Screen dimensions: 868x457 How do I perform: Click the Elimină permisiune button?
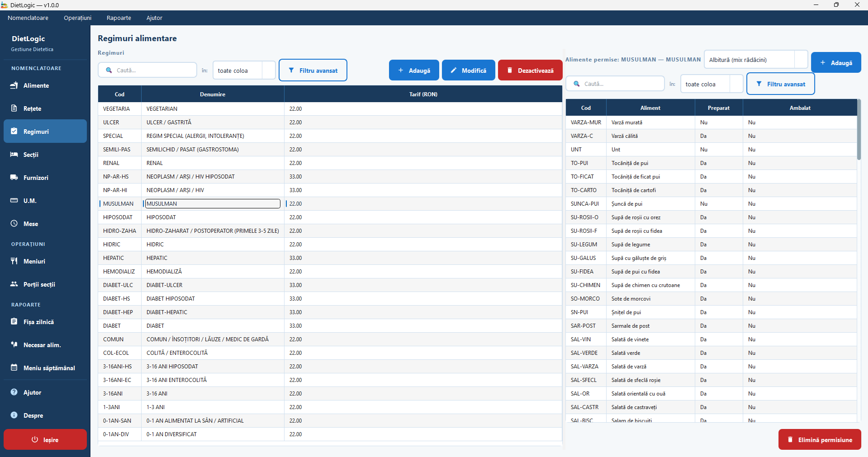(820, 440)
